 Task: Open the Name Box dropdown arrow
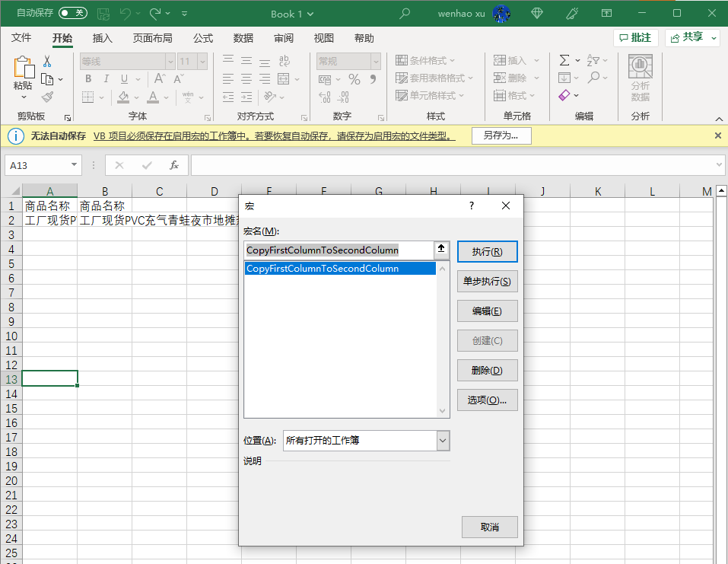click(x=74, y=165)
